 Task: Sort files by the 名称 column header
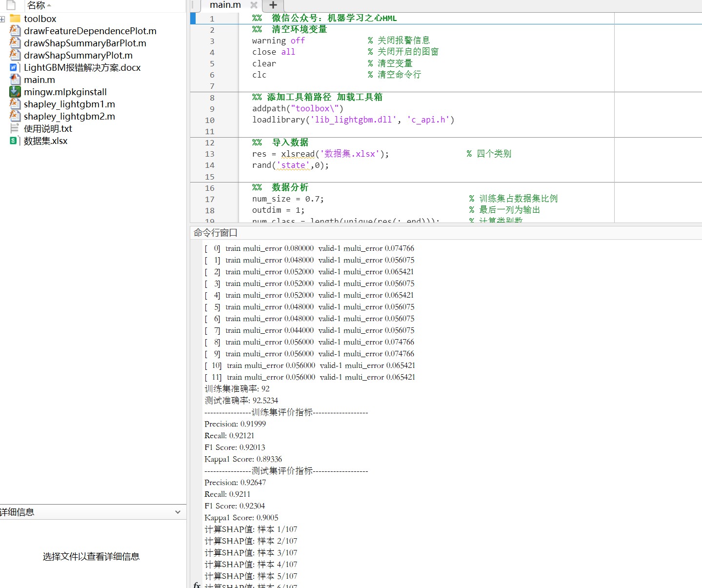[x=36, y=5]
